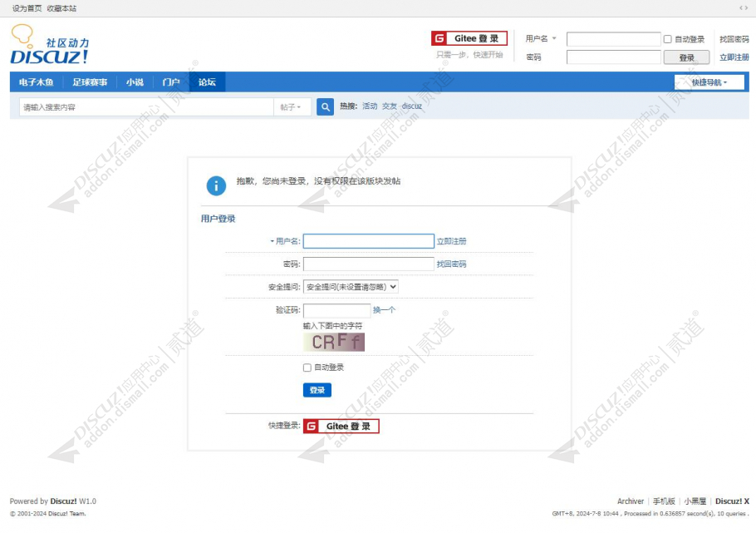Open the 安全提问 select box

351,287
